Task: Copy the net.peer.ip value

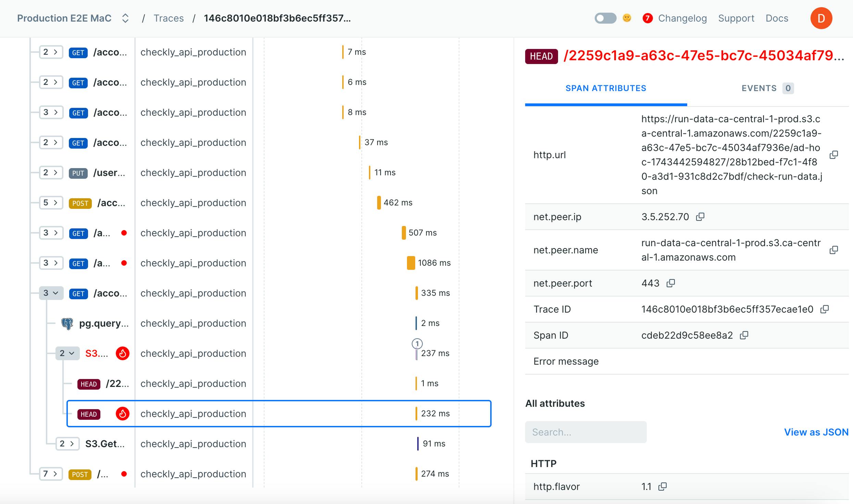Action: point(700,217)
